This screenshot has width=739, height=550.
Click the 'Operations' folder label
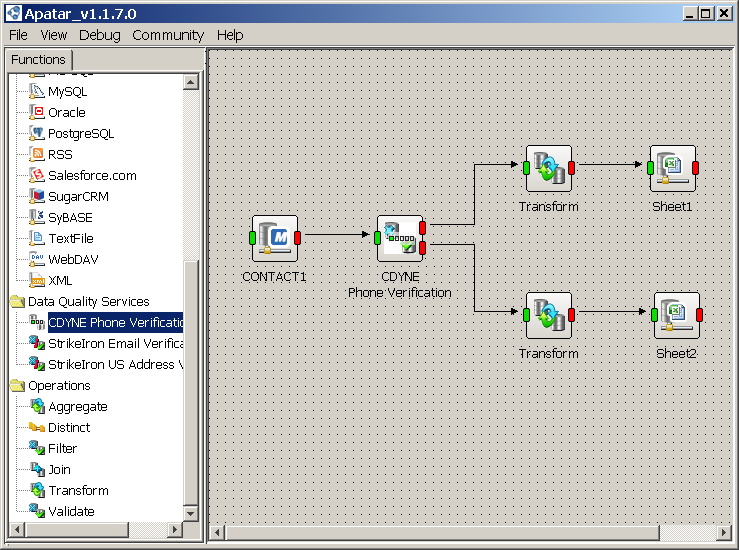(59, 386)
